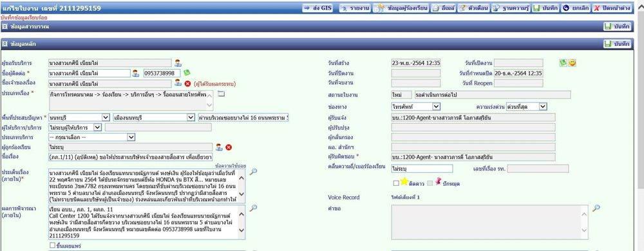Image resolution: width=644 pixels, height=251 pixels.
Task: Click the person icon beside ผู้ขอรับบริการ field
Action: (x=178, y=63)
